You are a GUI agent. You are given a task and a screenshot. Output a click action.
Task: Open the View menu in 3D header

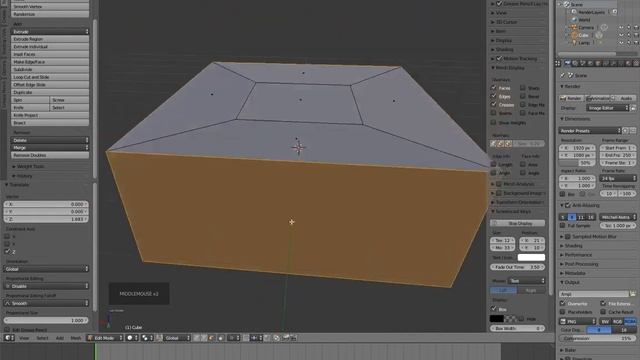click(24, 338)
